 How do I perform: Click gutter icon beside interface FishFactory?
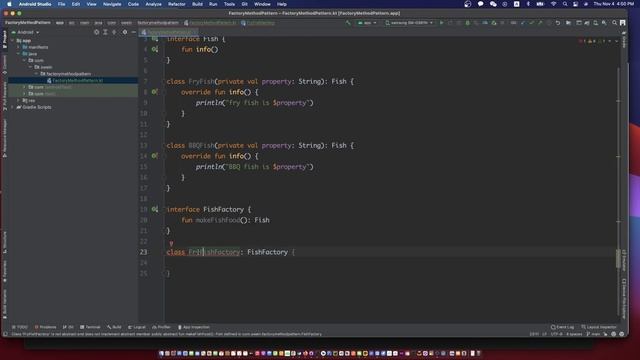(x=155, y=209)
